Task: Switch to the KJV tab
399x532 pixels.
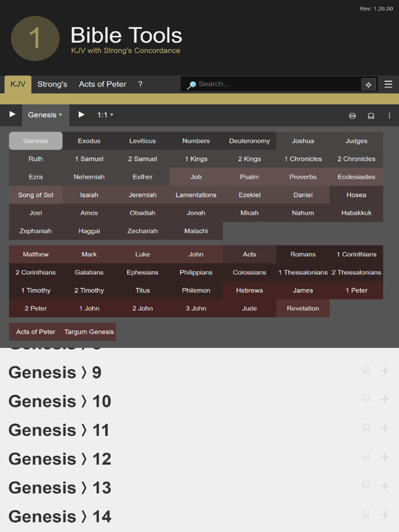Action: 18,84
